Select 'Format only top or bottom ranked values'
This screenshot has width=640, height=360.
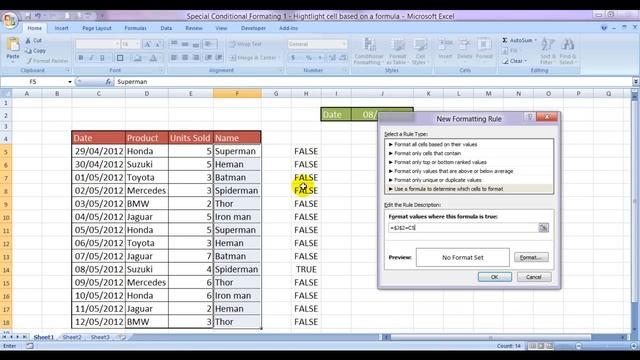469,162
